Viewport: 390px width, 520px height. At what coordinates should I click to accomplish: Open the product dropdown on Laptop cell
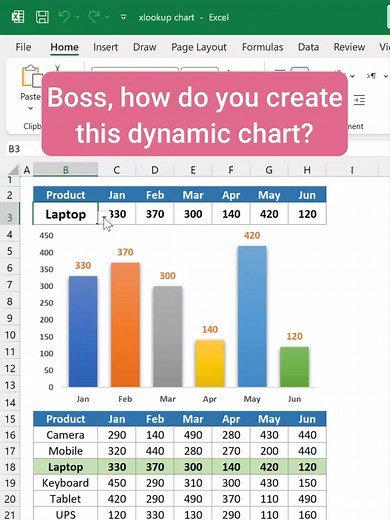point(104,217)
